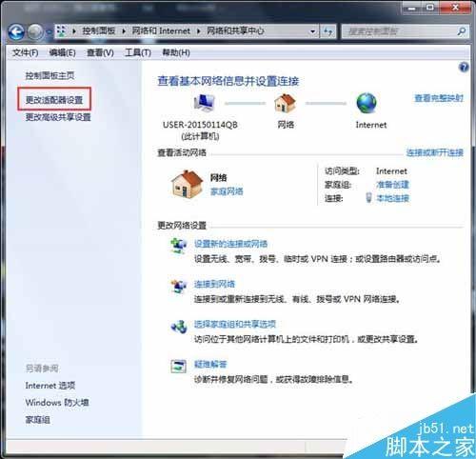Open the address bar history dropdown
The image size is (476, 459).
tap(312, 31)
